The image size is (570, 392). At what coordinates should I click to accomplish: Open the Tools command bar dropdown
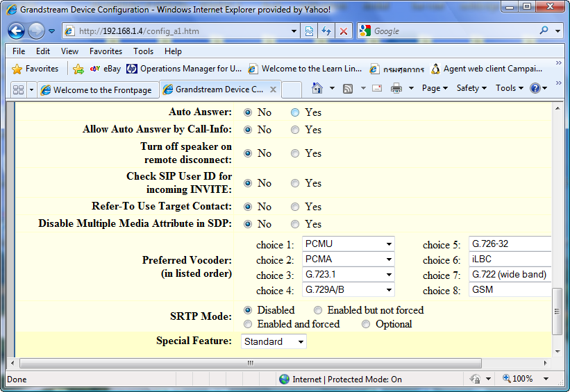click(x=510, y=88)
